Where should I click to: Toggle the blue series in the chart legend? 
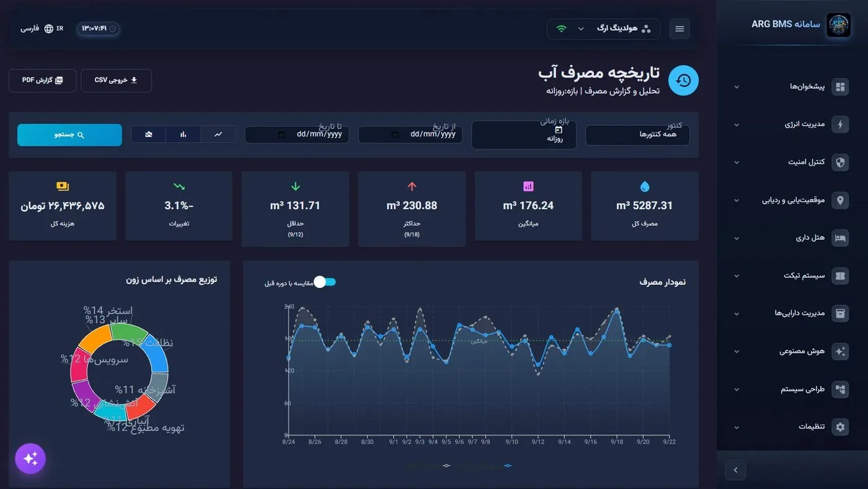pos(508,465)
